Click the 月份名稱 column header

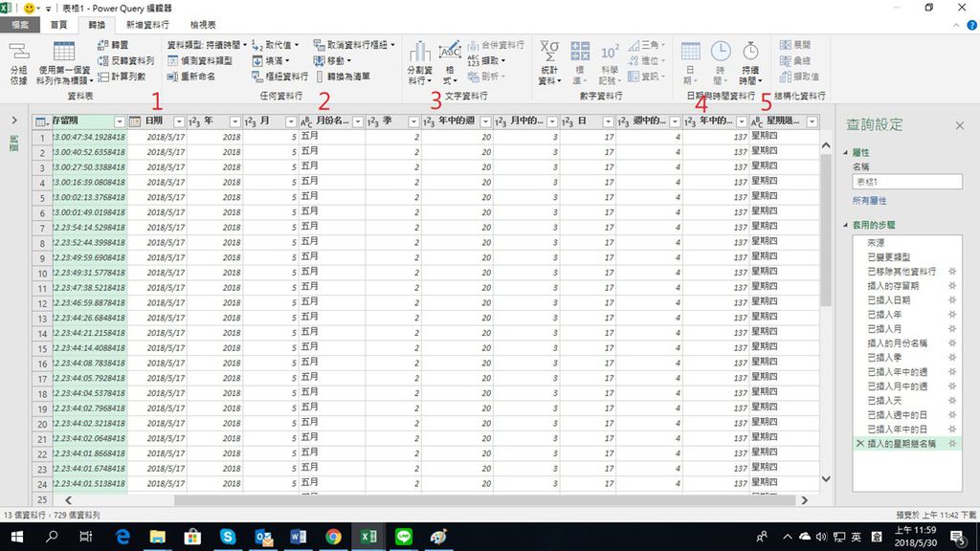coord(331,121)
